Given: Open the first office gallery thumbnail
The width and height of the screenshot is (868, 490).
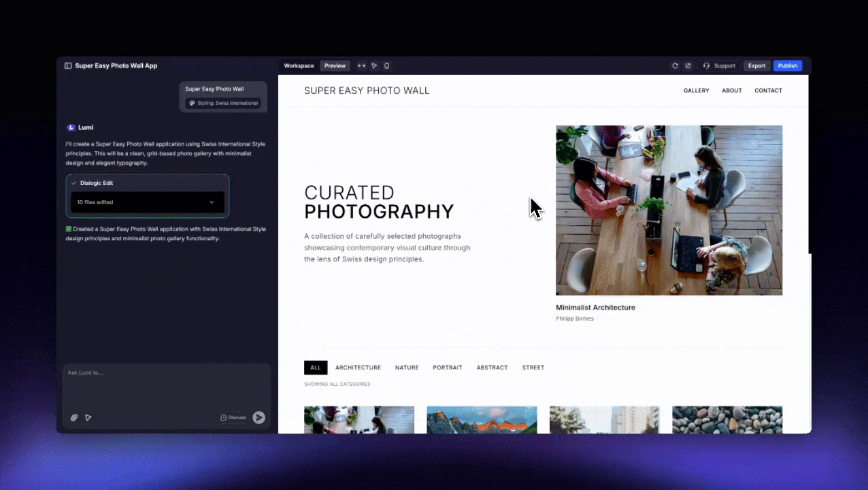Looking at the screenshot, I should [359, 420].
